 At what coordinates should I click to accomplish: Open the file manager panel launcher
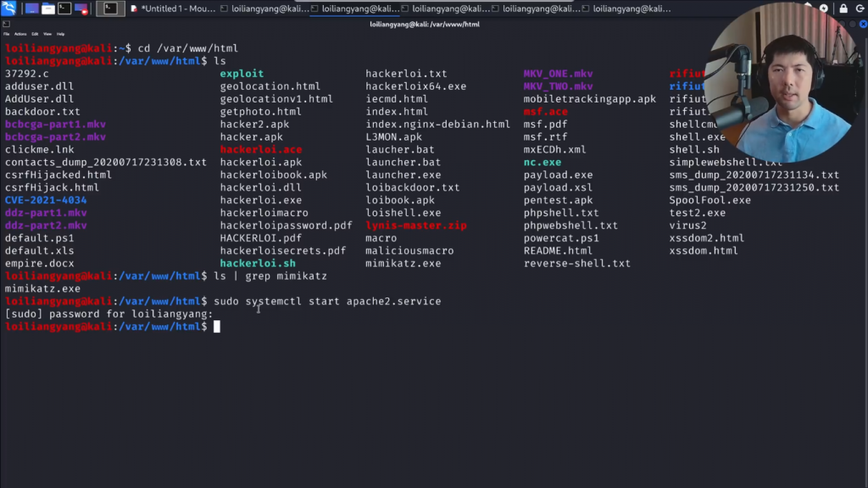pyautogui.click(x=48, y=8)
